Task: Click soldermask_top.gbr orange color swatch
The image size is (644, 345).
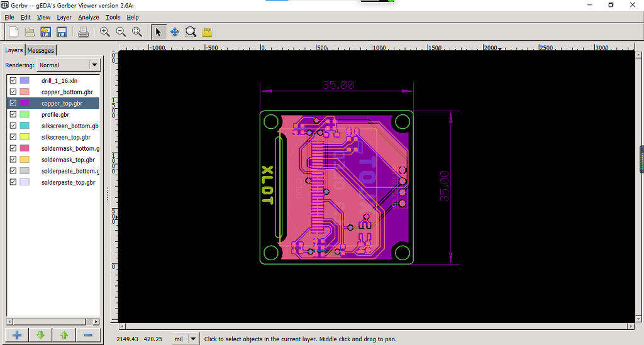Action: coord(25,160)
